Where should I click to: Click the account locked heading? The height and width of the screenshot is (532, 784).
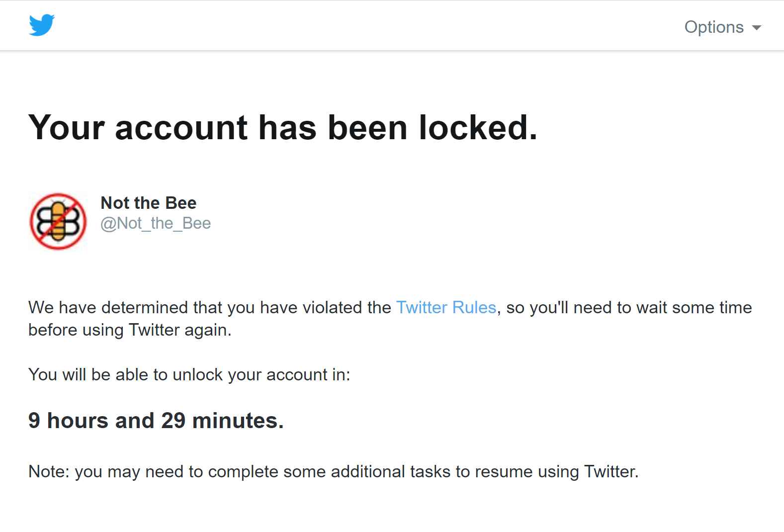[x=283, y=127]
